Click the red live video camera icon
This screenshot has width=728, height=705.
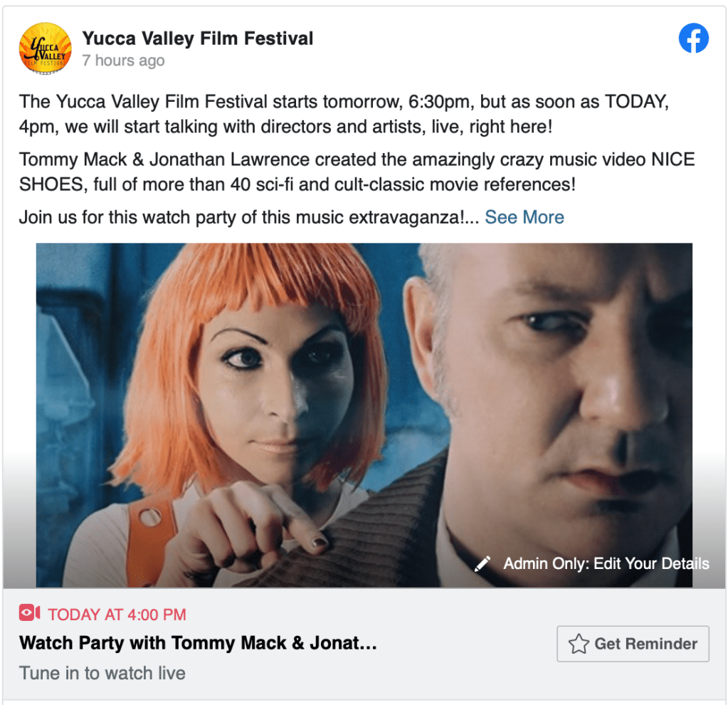29,613
